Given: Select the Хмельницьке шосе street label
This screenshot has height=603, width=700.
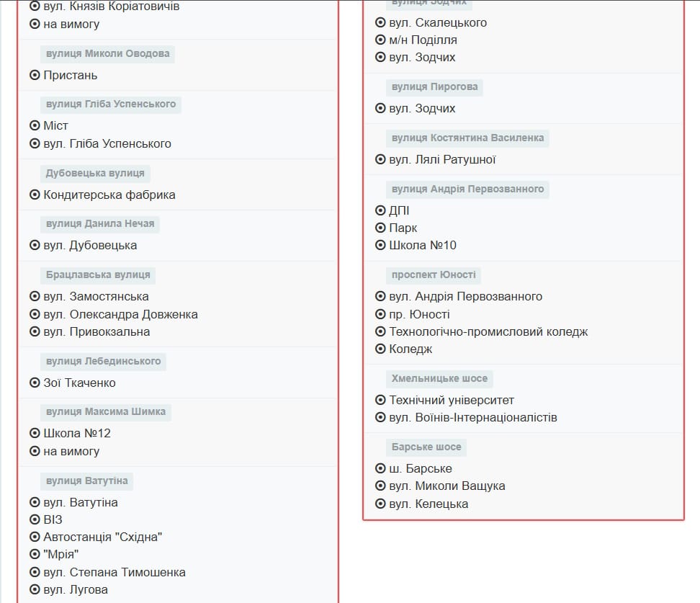Looking at the screenshot, I should pyautogui.click(x=439, y=378).
